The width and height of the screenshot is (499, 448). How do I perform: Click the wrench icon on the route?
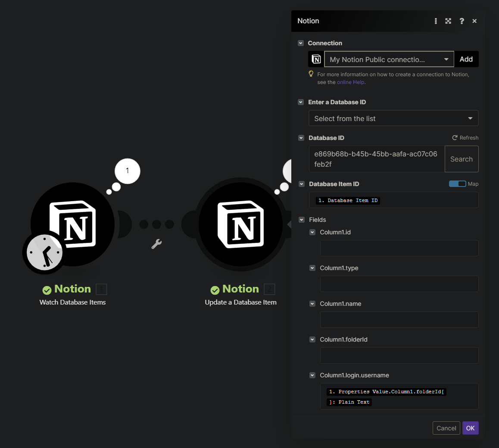coord(156,244)
